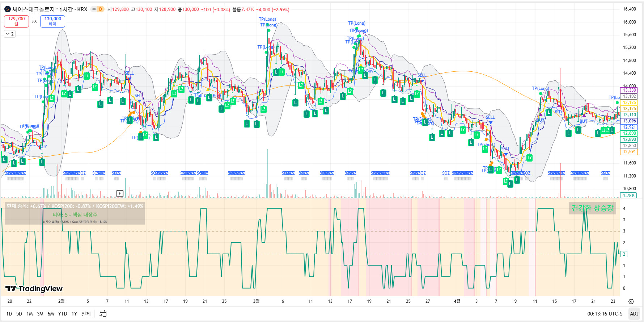
Task: Click the 13,096 current price label
Action: [629, 121]
